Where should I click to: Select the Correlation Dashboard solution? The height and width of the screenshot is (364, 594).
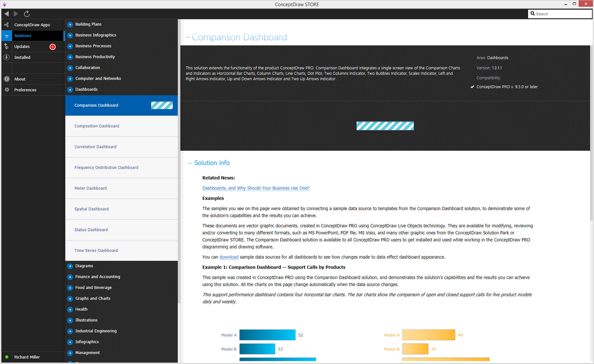[122, 147]
